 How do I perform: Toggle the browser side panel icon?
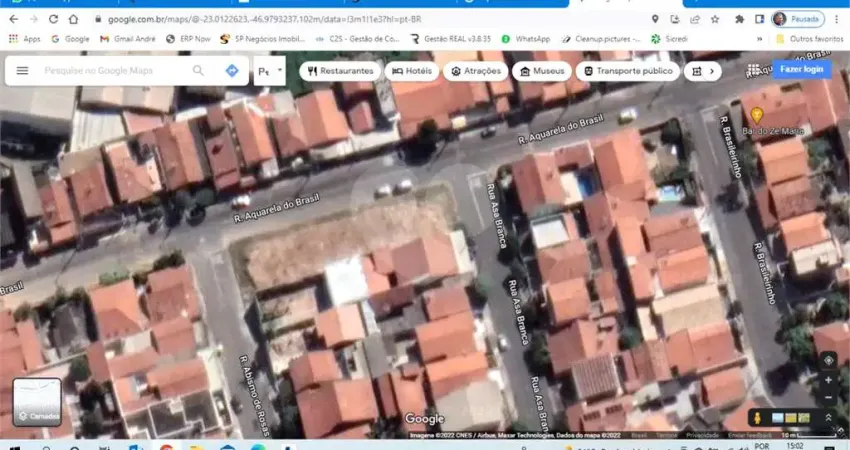[x=759, y=19]
